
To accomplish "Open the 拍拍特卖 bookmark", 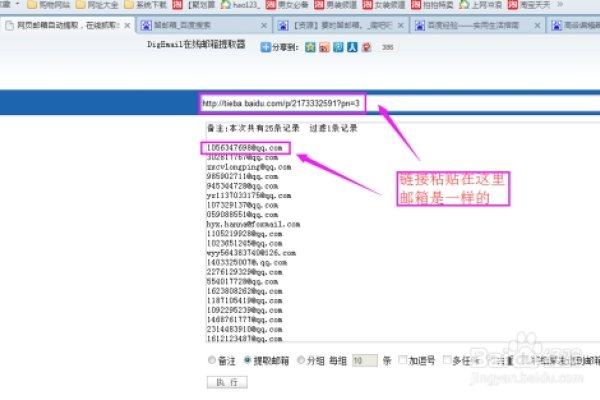I will 432,5.
